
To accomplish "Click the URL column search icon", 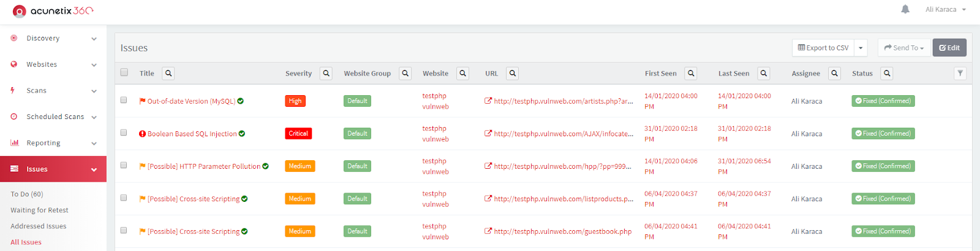I will (x=513, y=73).
